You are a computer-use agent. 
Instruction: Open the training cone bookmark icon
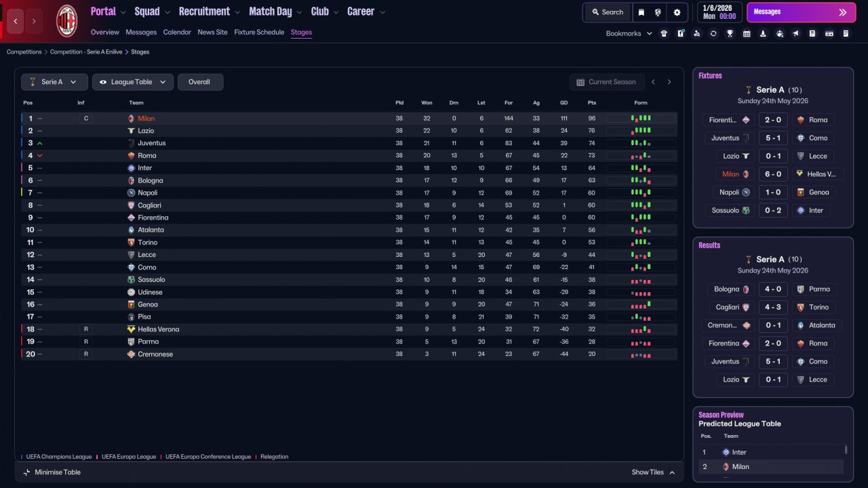pyautogui.click(x=763, y=33)
